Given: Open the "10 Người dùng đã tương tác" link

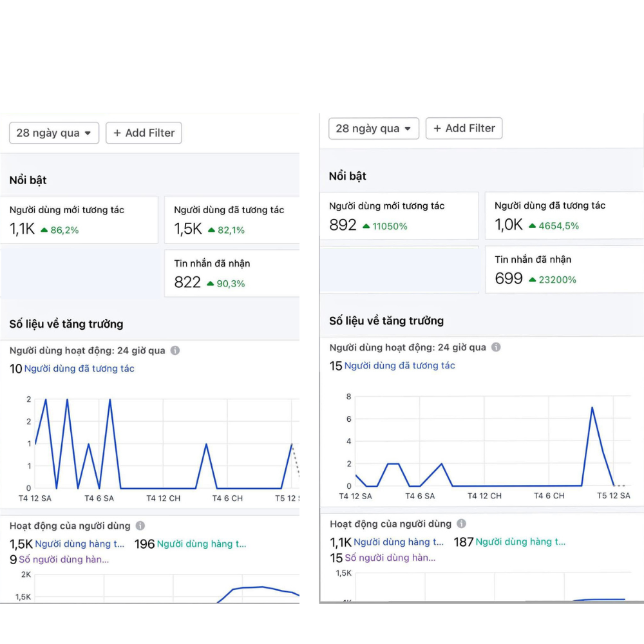Looking at the screenshot, I should tap(72, 368).
